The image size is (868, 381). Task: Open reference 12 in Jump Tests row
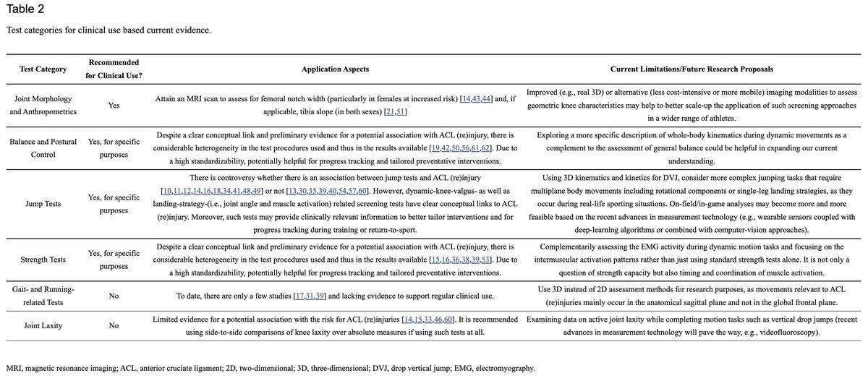point(187,191)
